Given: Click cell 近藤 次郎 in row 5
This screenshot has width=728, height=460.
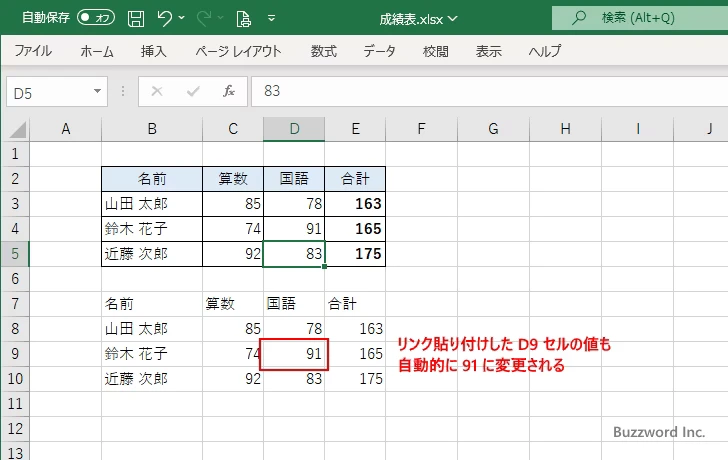Looking at the screenshot, I should pyautogui.click(x=152, y=254).
